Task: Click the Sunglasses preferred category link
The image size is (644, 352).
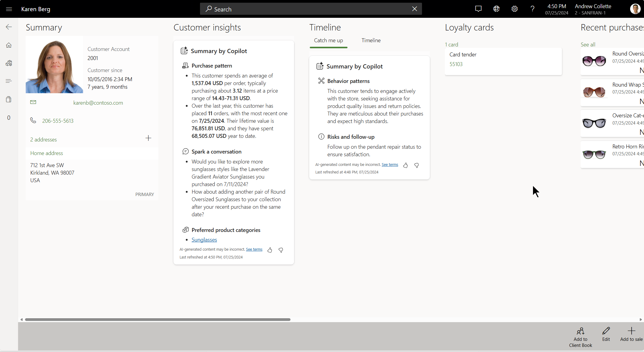Action: (204, 240)
